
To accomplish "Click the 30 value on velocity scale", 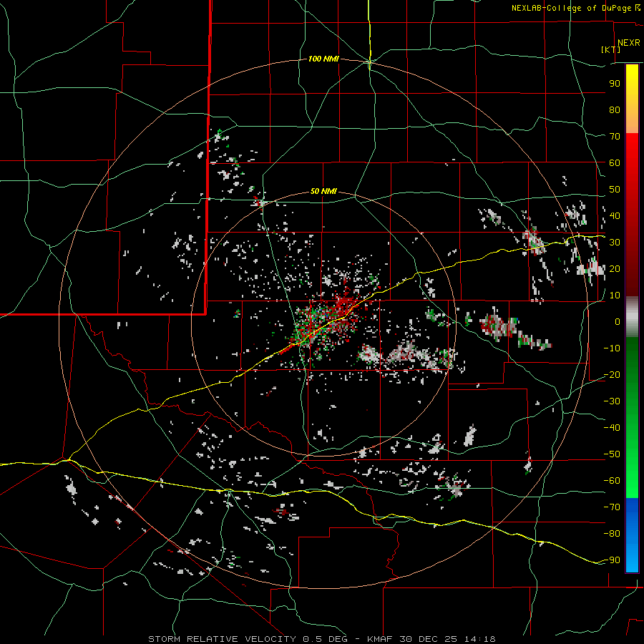I will point(615,243).
